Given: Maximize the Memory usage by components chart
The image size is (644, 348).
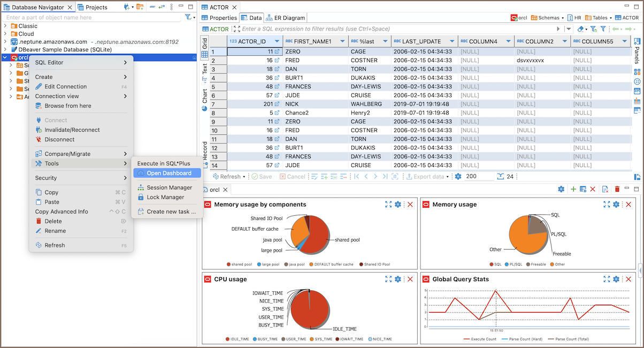Looking at the screenshot, I should [389, 205].
